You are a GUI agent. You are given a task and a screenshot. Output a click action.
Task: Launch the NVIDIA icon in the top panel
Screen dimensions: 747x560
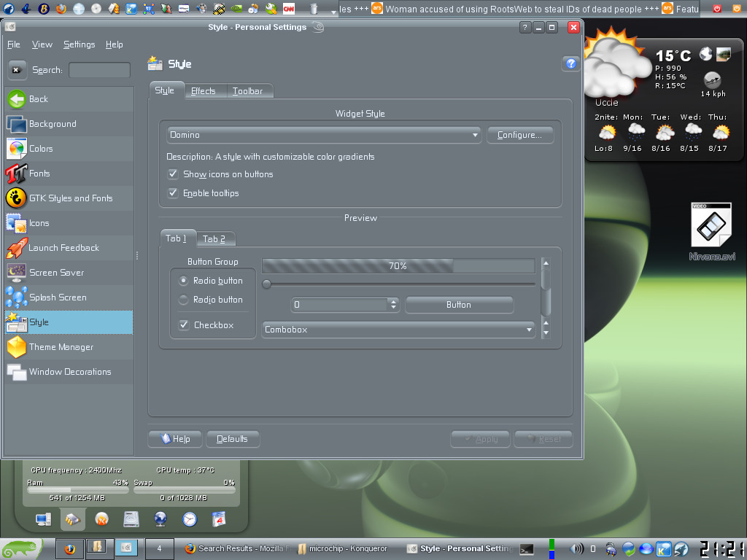pyautogui.click(x=236, y=8)
